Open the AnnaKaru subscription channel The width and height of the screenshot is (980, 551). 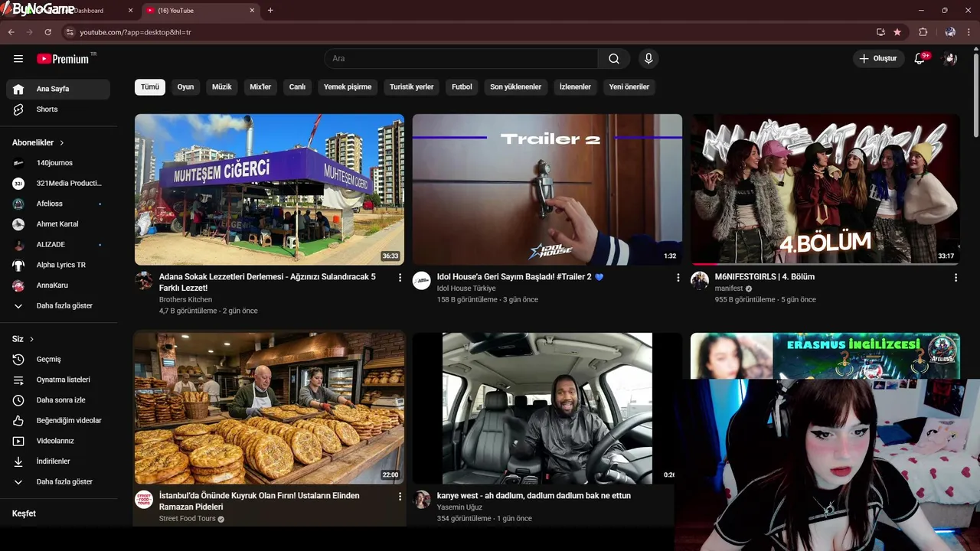click(58, 285)
